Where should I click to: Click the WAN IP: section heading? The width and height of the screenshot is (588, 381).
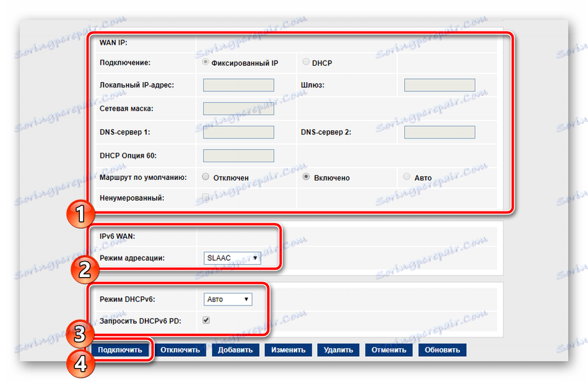113,43
